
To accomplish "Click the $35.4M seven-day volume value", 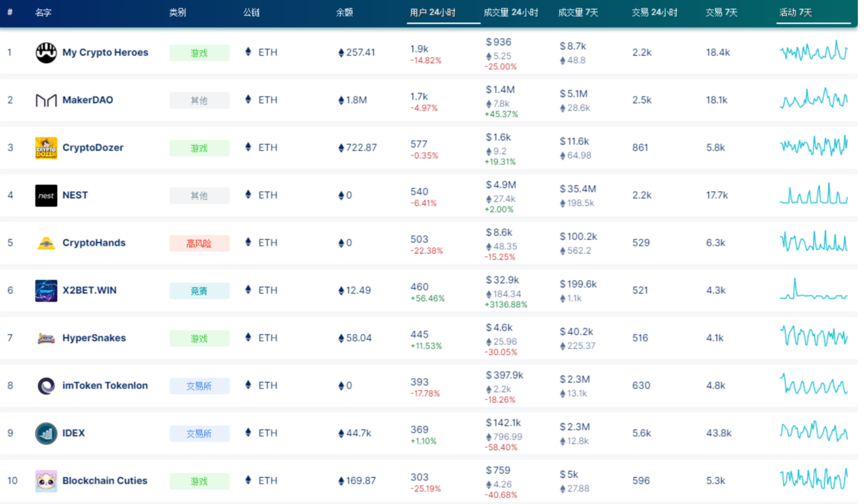I will (x=578, y=189).
